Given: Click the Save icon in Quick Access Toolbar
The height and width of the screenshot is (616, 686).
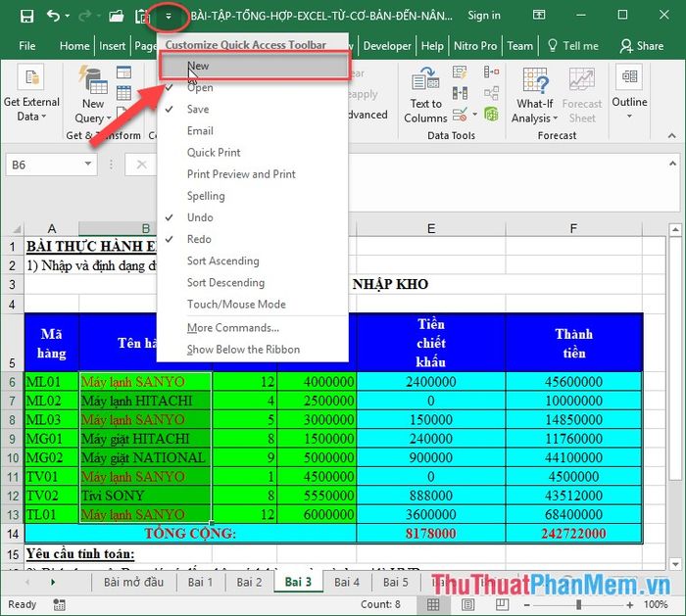Looking at the screenshot, I should (x=26, y=16).
